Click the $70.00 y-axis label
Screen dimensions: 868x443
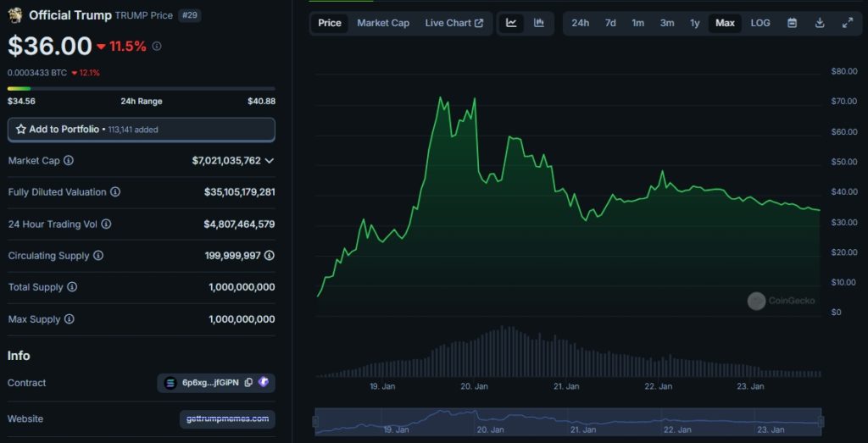click(x=844, y=101)
